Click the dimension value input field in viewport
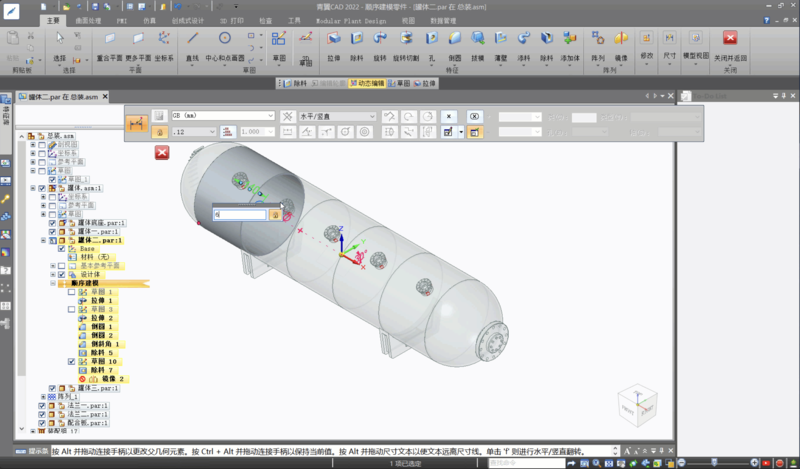This screenshot has width=800, height=469. pyautogui.click(x=242, y=214)
